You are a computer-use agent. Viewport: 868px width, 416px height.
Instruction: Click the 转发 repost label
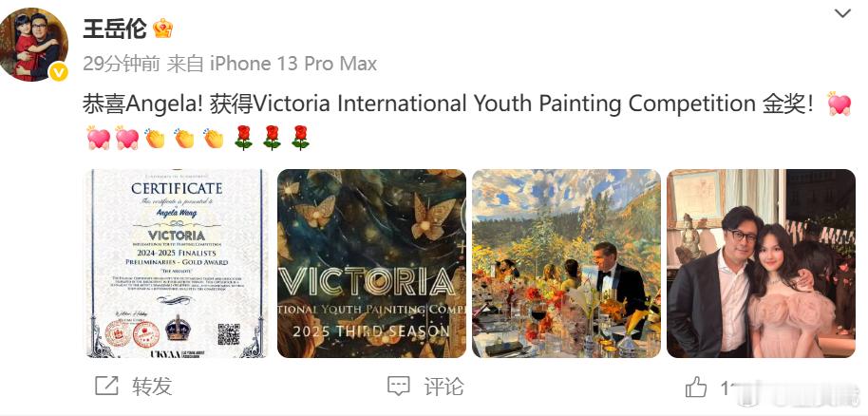152,387
